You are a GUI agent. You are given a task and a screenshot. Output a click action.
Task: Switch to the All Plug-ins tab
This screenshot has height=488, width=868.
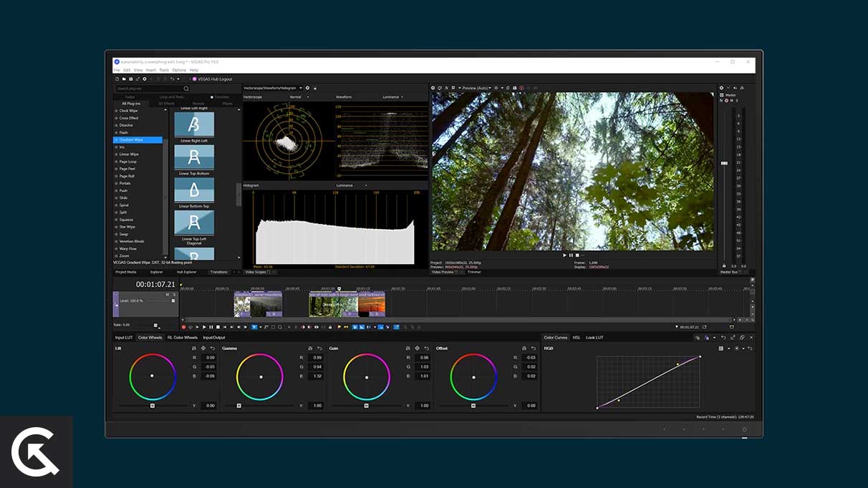tap(131, 103)
